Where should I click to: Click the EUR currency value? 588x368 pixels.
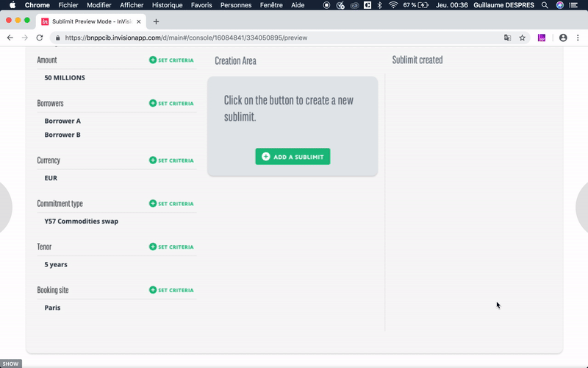pos(51,178)
